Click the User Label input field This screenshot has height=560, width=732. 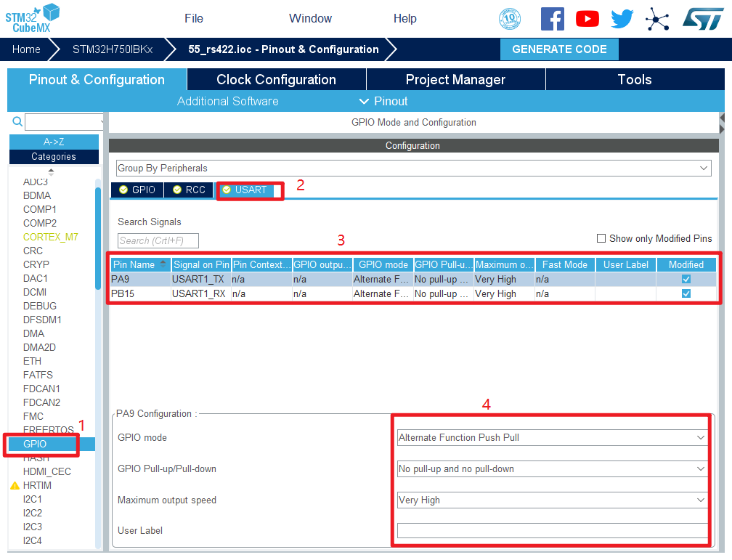(552, 530)
